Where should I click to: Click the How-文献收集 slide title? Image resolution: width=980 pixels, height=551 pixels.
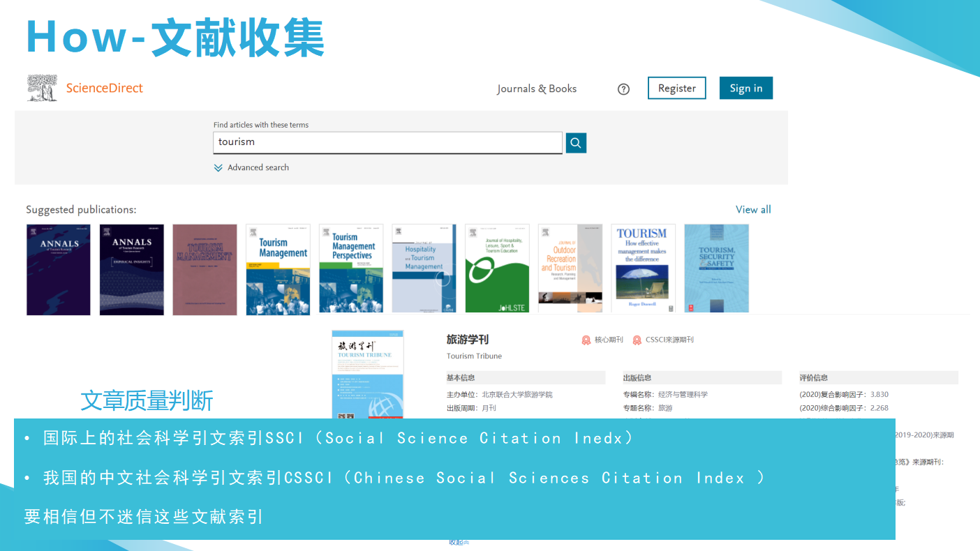point(175,37)
